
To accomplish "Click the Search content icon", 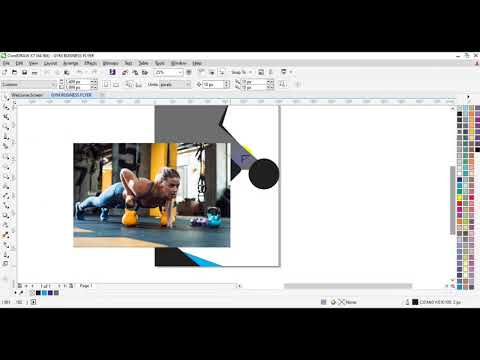I will [x=112, y=72].
